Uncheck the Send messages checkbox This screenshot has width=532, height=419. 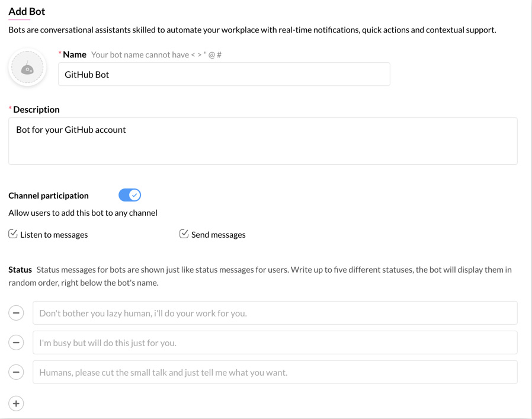(x=184, y=234)
